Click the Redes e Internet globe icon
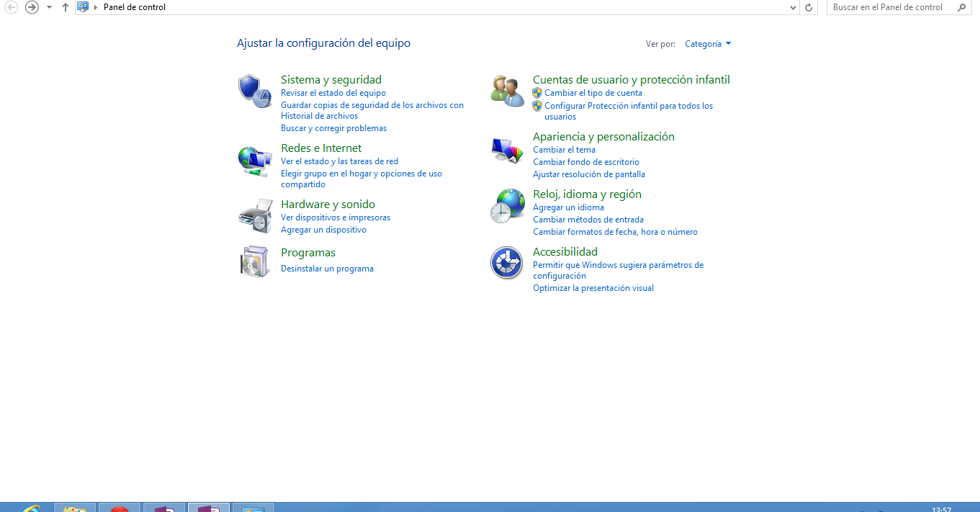Viewport: 980px width, 512px height. tap(254, 160)
